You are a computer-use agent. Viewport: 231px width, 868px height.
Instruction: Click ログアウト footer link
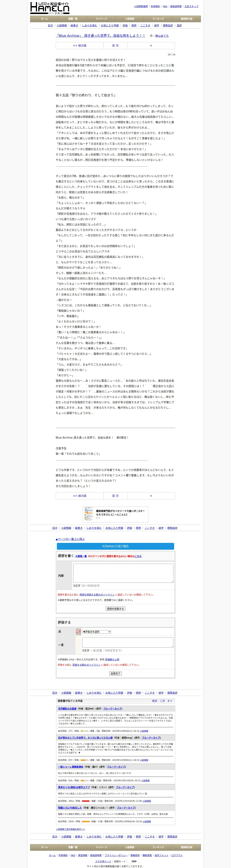tap(177, 855)
